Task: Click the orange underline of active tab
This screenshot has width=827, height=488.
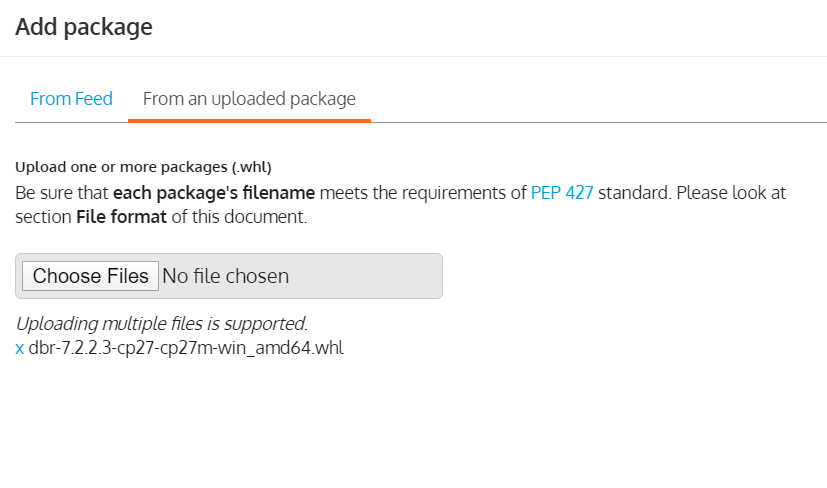Action: [x=249, y=120]
